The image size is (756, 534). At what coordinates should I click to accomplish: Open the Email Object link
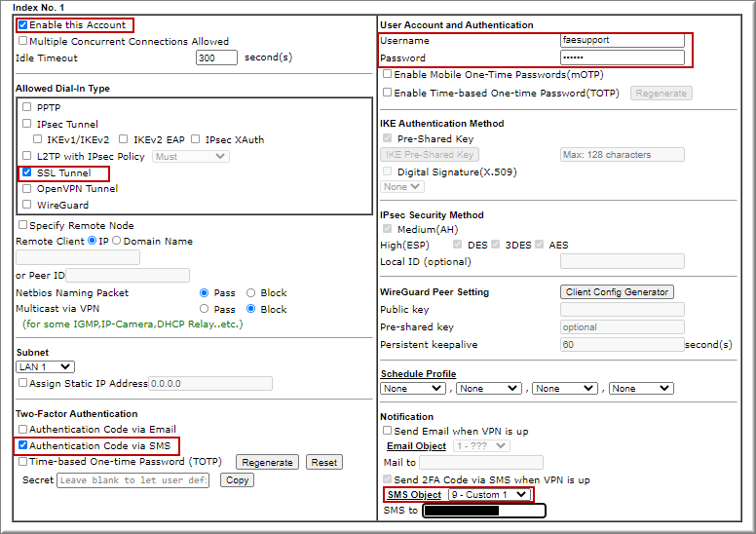(417, 446)
